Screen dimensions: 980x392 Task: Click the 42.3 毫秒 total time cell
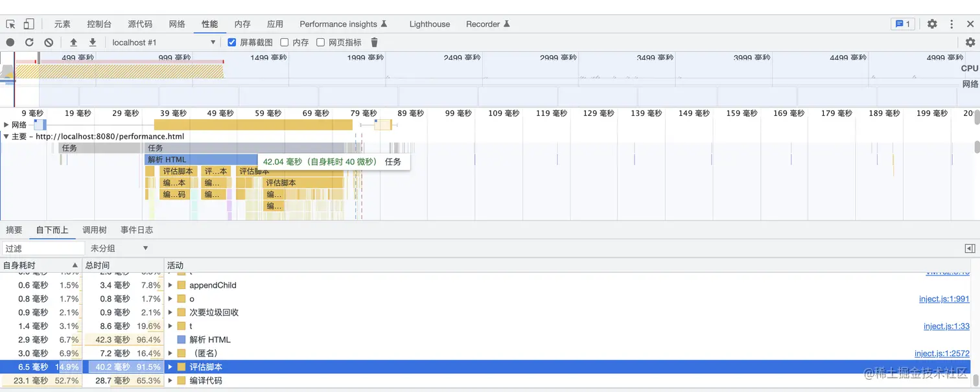(x=122, y=340)
